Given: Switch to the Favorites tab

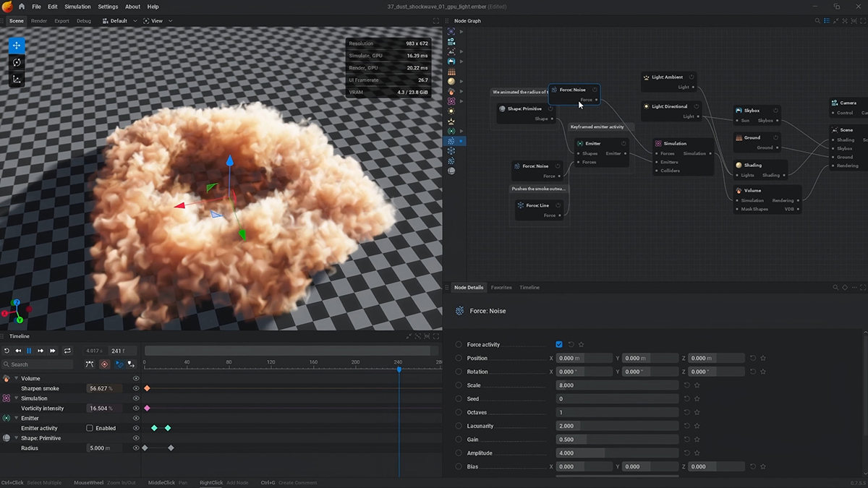Looking at the screenshot, I should (x=501, y=288).
